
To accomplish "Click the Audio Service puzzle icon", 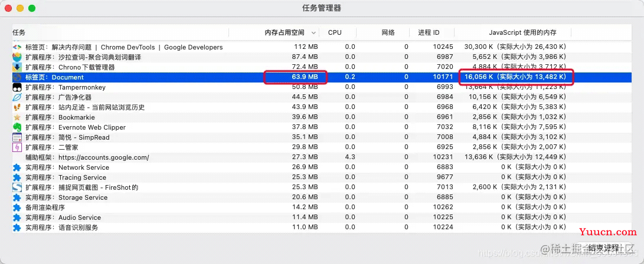I will click(x=17, y=217).
